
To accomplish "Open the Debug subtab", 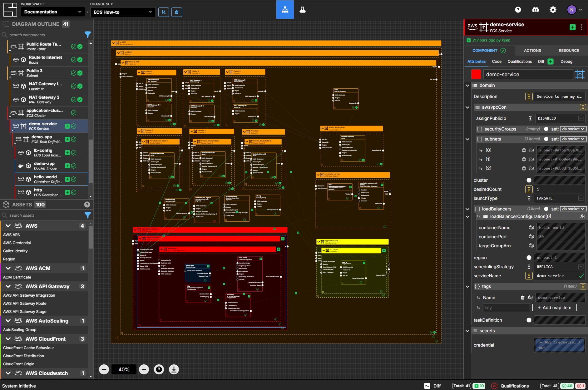I will click(566, 62).
